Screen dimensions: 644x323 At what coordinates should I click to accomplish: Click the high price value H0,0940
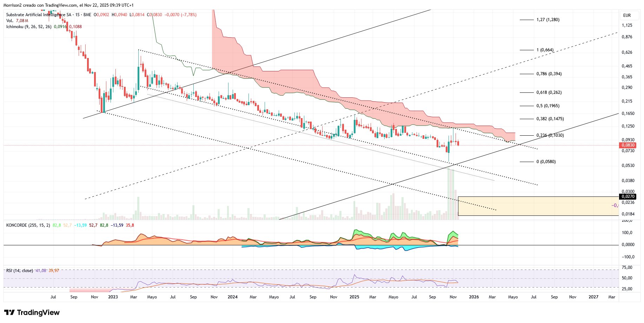point(119,15)
